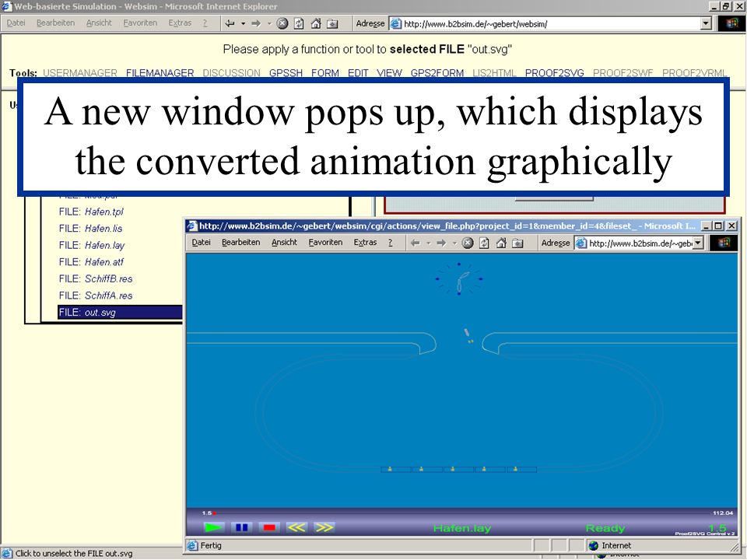The image size is (747, 560).
Task: Open the GPSSH tool link
Action: click(x=286, y=73)
